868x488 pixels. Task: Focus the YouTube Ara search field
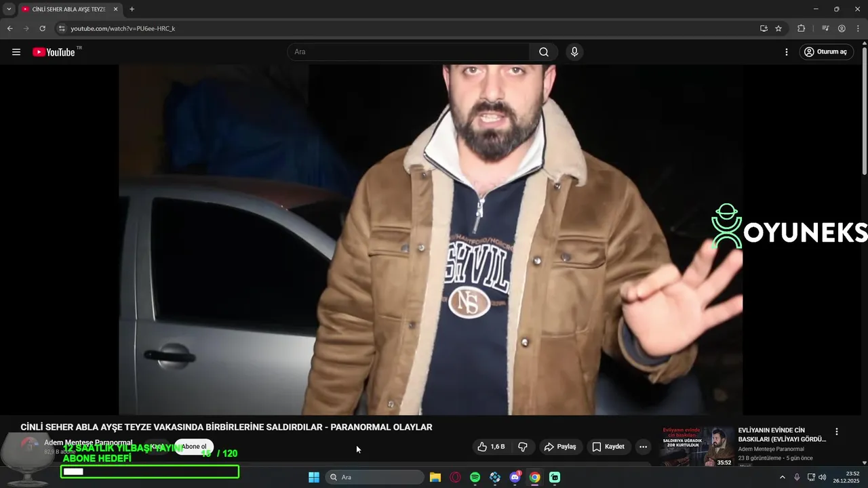click(x=409, y=52)
